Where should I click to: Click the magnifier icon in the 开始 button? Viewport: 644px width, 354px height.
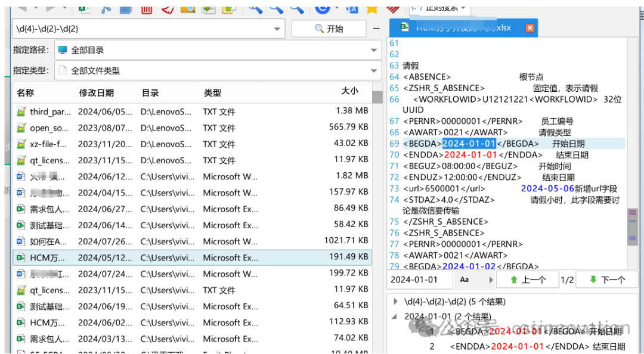(319, 29)
